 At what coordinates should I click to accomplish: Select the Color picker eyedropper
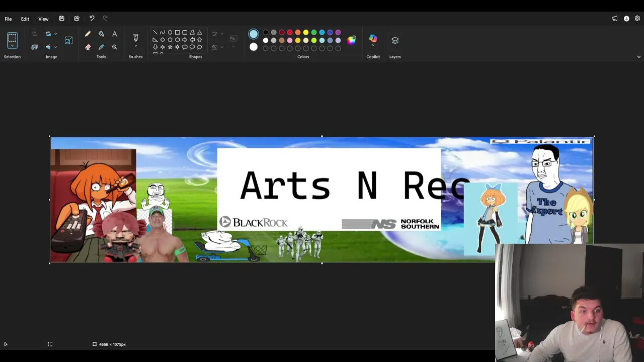click(x=101, y=47)
